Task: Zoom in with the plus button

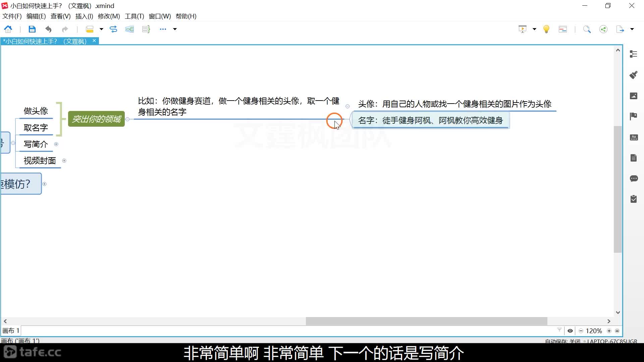Action: (x=609, y=331)
